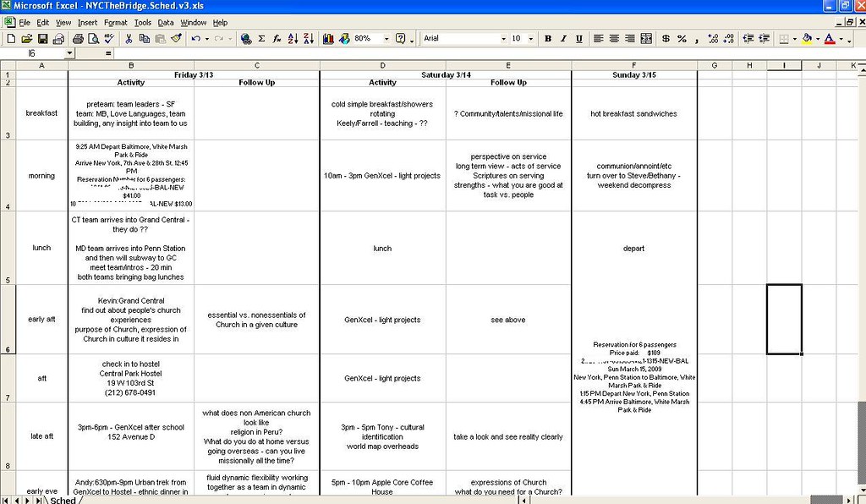
Task: Click the yellow Fill Color bucket
Action: coord(807,39)
